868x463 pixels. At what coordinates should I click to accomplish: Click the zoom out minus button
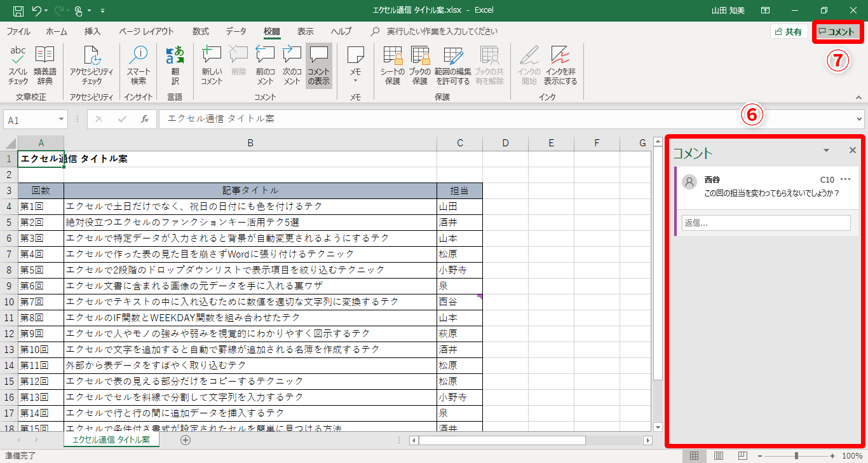click(760, 456)
